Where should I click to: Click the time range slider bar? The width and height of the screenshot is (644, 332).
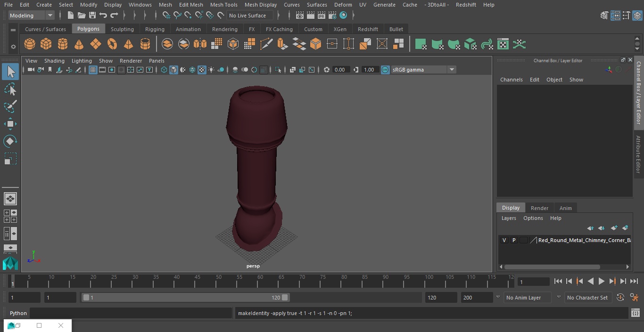pyautogui.click(x=186, y=298)
